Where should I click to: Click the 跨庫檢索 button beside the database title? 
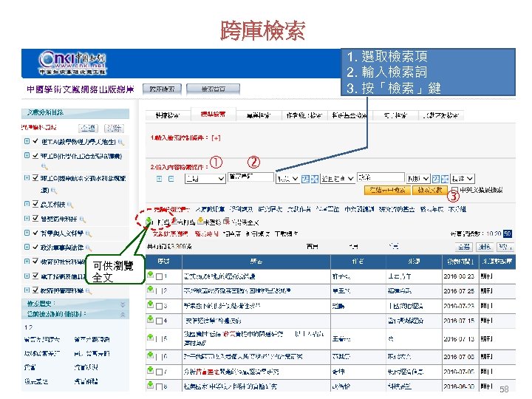(x=162, y=89)
